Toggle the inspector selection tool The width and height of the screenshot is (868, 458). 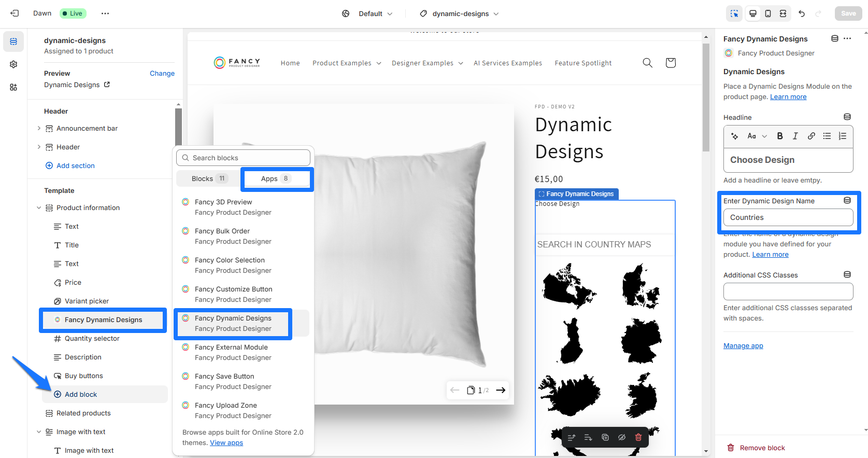pyautogui.click(x=734, y=13)
